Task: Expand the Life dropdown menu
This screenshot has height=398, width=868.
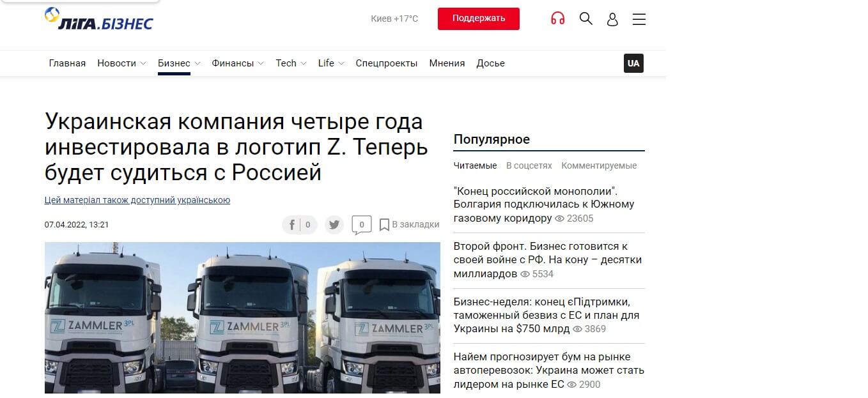Action: [331, 63]
